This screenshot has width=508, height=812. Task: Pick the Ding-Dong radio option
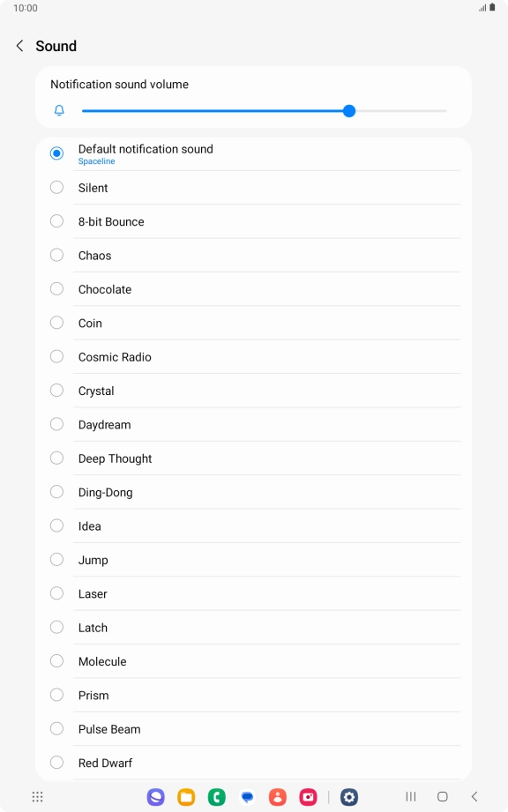[57, 492]
